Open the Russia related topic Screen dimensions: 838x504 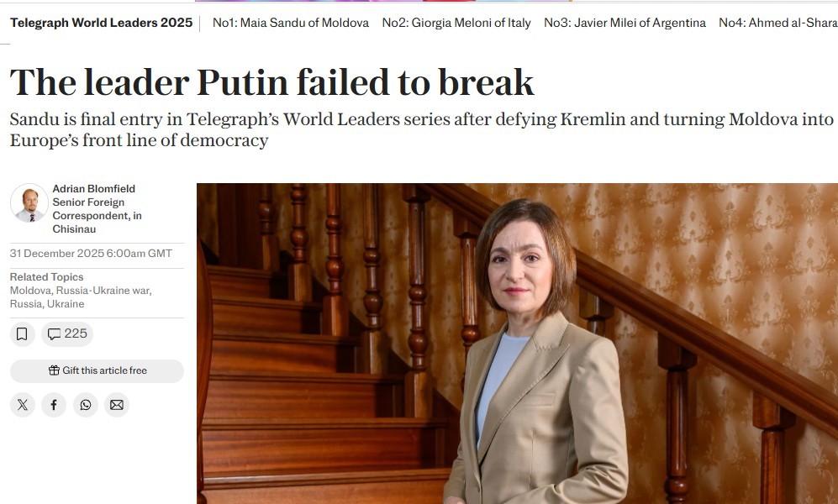[24, 303]
